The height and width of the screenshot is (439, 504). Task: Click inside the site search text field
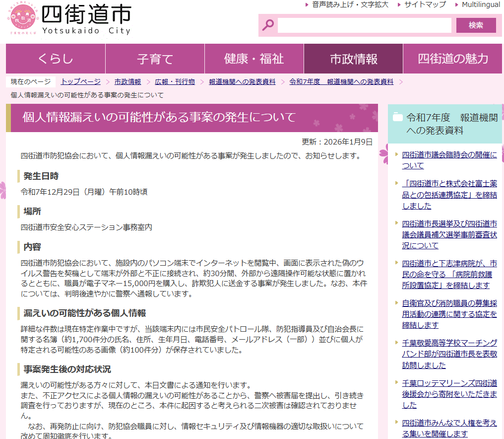(364, 25)
